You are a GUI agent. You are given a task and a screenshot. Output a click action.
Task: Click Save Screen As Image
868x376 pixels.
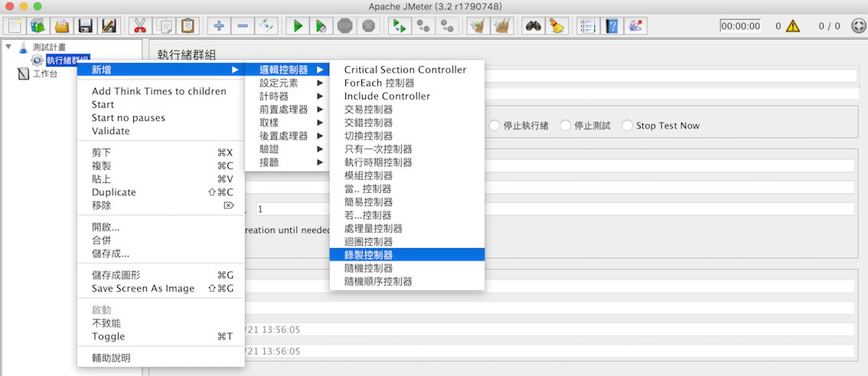(161, 289)
